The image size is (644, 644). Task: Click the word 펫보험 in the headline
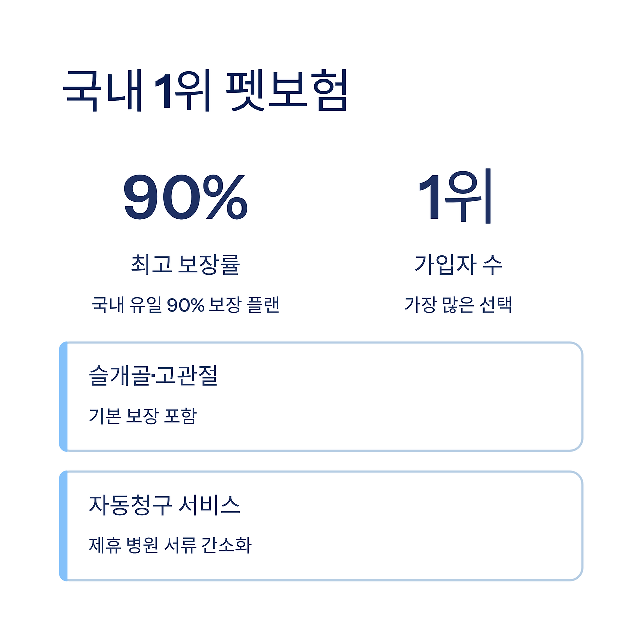(x=287, y=91)
